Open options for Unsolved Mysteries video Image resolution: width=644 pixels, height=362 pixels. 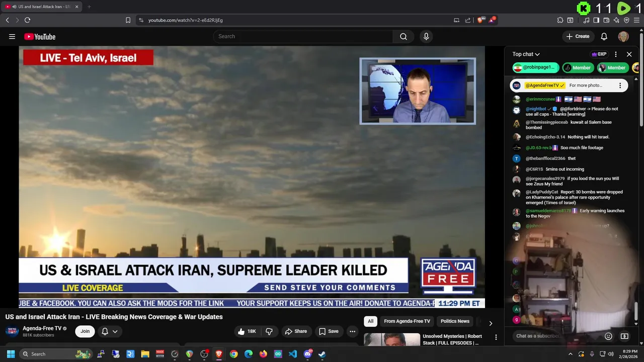[x=496, y=337]
